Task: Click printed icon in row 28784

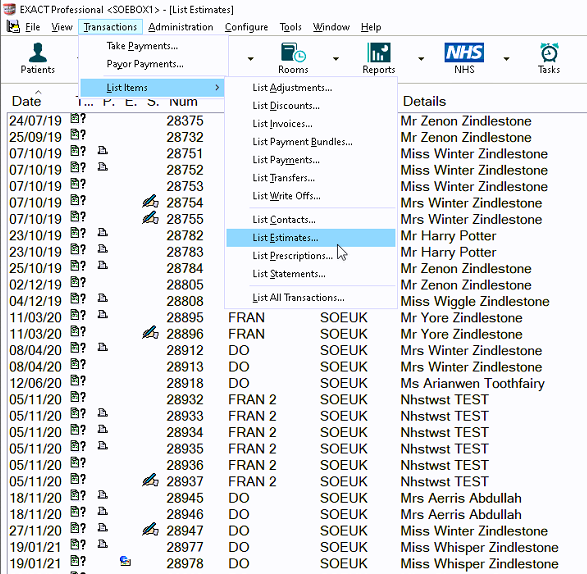Action: 103,265
